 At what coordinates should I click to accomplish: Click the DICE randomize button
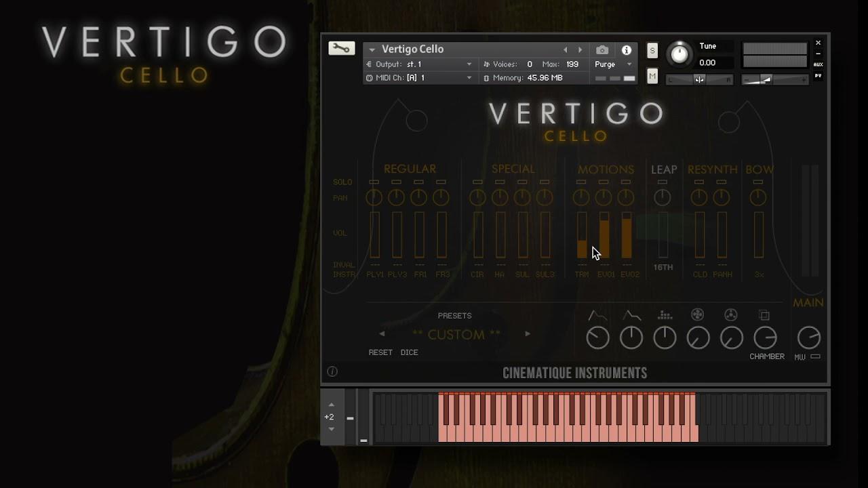coord(409,352)
